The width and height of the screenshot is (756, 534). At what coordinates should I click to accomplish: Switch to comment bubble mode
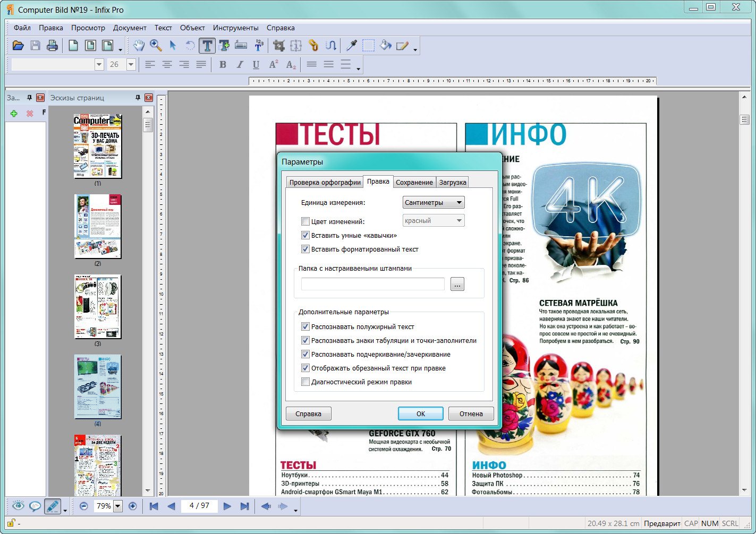[35, 506]
